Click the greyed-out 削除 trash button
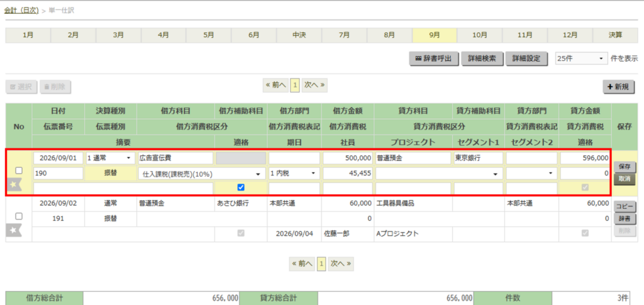Viewport: 644px width, 305px height. click(x=55, y=87)
